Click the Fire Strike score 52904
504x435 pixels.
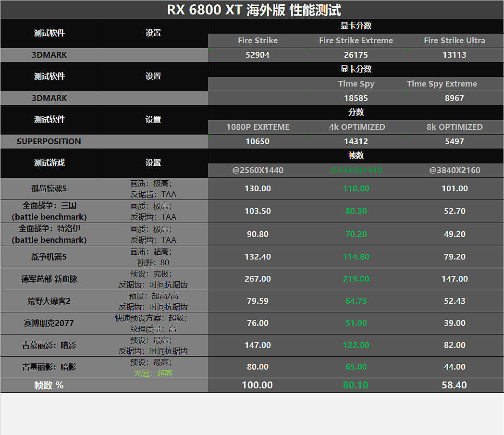tap(258, 55)
